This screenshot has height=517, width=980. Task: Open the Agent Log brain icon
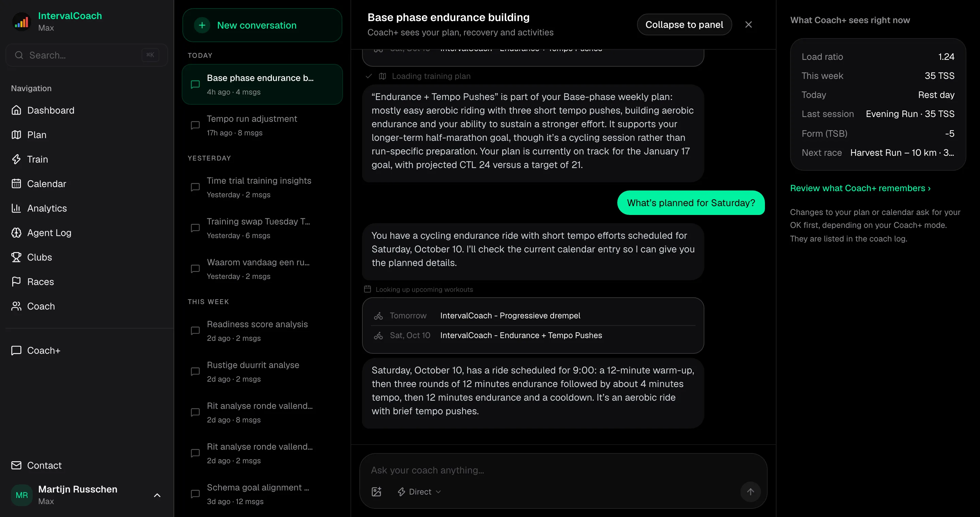coord(16,233)
